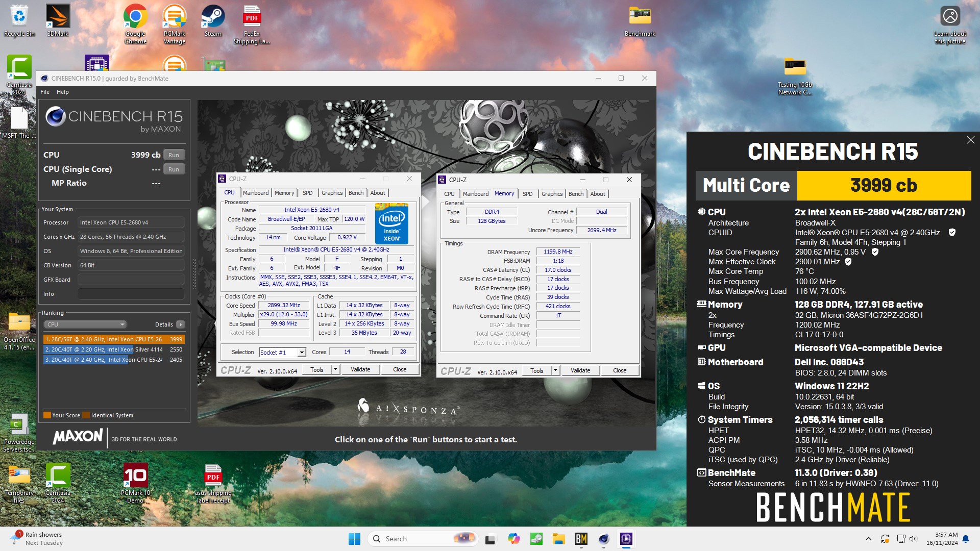Click the verified shield next to CPUID
Viewport: 980px width, 551px height.
[952, 232]
